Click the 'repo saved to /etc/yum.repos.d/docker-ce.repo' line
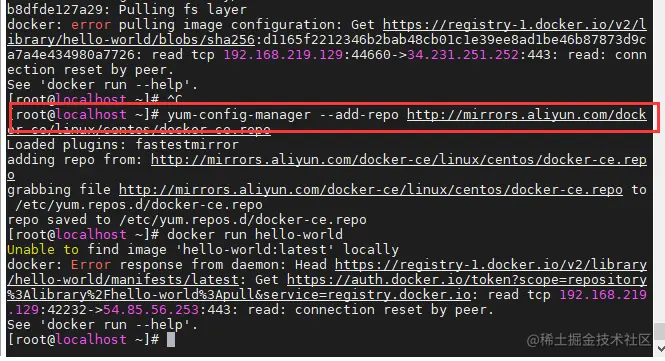Screen dimensions: 665x361 [x=187, y=220]
